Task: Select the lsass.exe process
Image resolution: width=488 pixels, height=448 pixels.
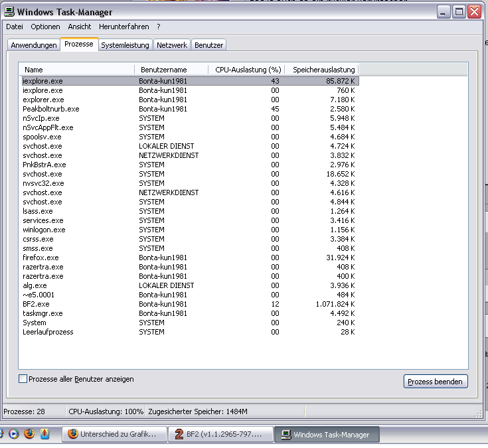Action: tap(190, 211)
